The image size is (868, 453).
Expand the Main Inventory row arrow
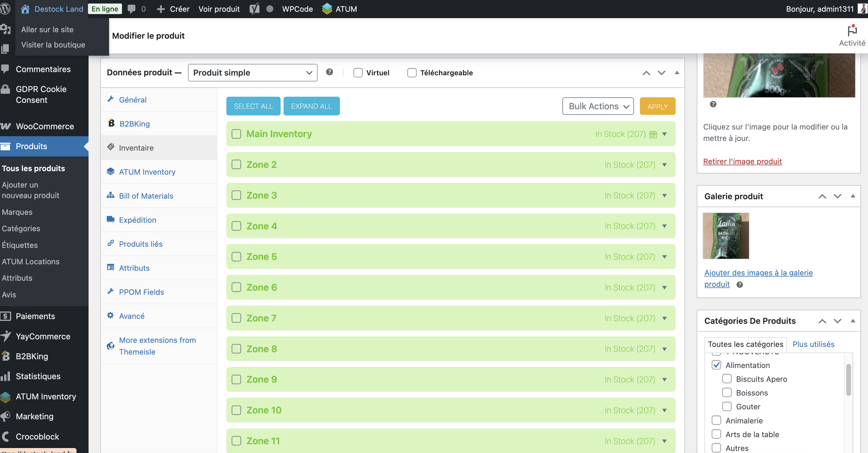(664, 134)
